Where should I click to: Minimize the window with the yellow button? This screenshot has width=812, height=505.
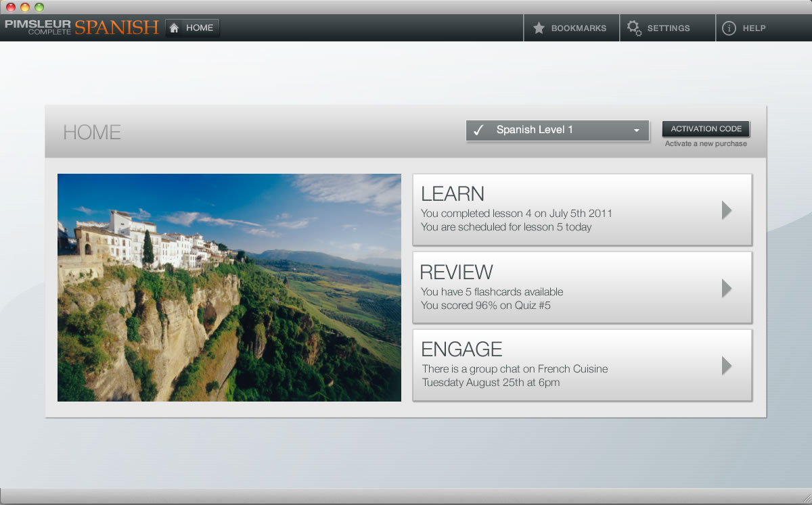(x=25, y=7)
